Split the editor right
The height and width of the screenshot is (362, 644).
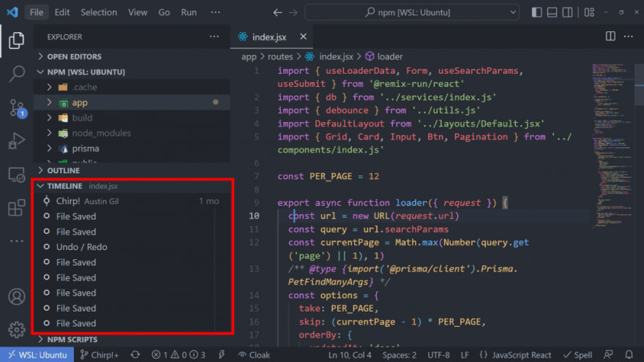coord(610,36)
